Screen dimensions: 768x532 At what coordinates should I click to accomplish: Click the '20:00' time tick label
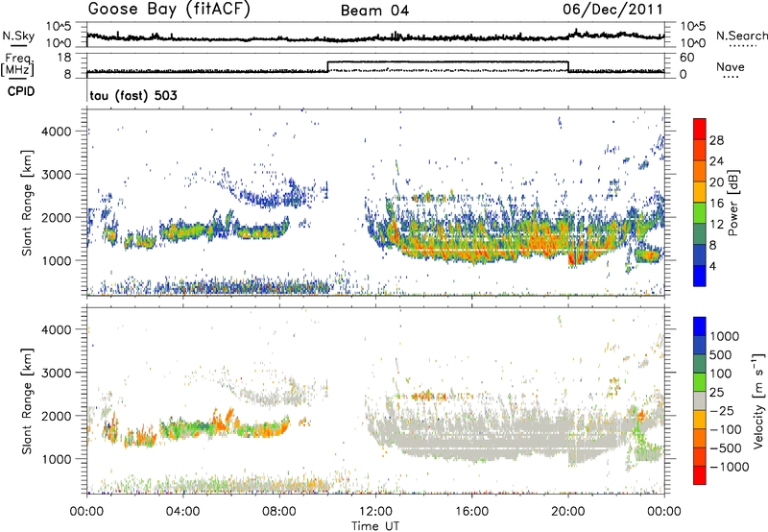coord(568,512)
